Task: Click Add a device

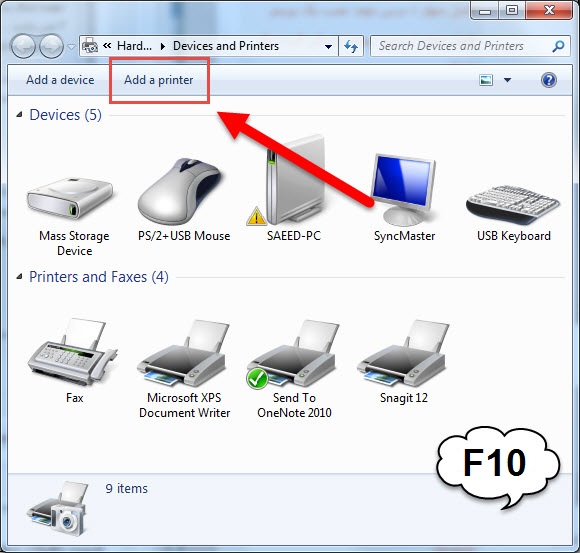Action: coord(60,80)
